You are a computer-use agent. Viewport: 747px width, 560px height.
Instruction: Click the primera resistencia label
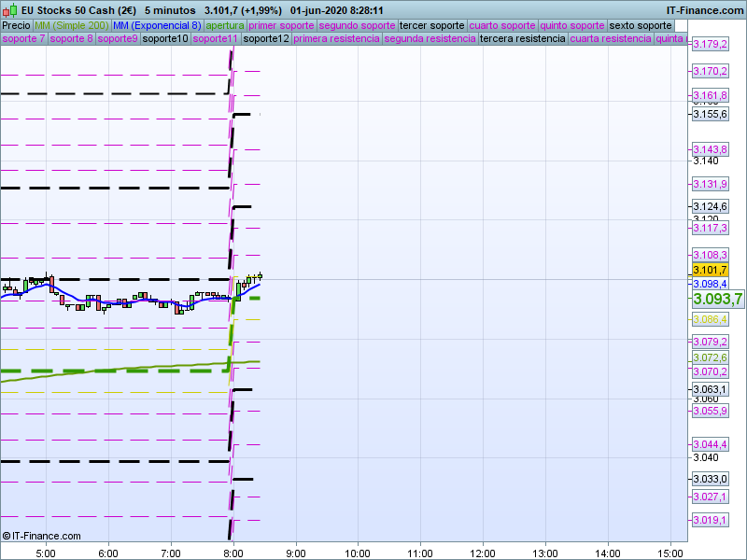tap(337, 38)
